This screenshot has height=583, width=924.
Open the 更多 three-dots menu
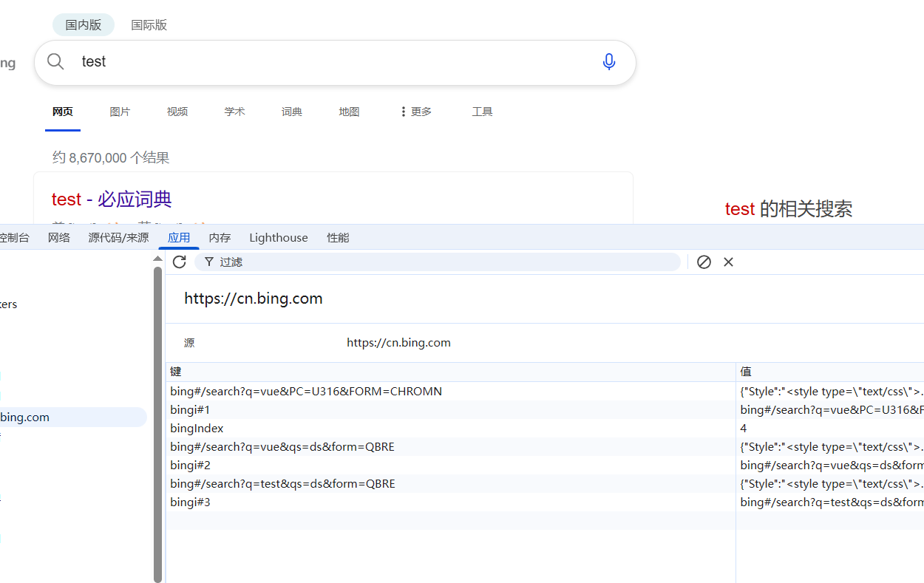415,112
